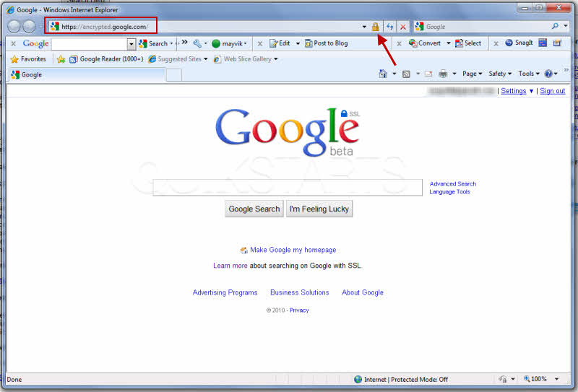Click the Refresh icon beside the lock

click(389, 27)
